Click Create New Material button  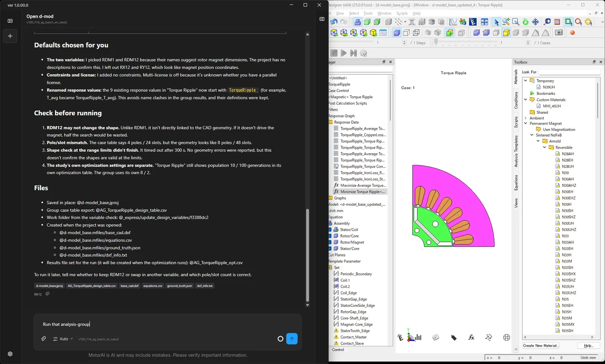point(541,346)
